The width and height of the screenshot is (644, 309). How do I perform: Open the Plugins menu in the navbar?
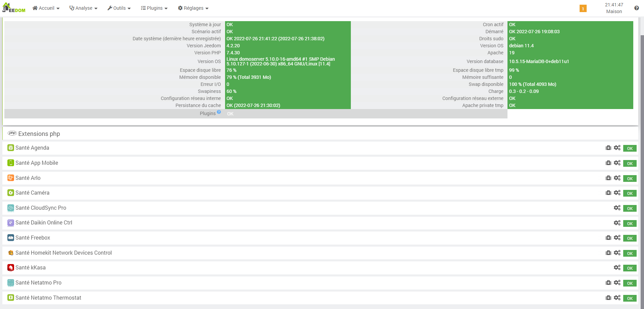click(x=154, y=8)
